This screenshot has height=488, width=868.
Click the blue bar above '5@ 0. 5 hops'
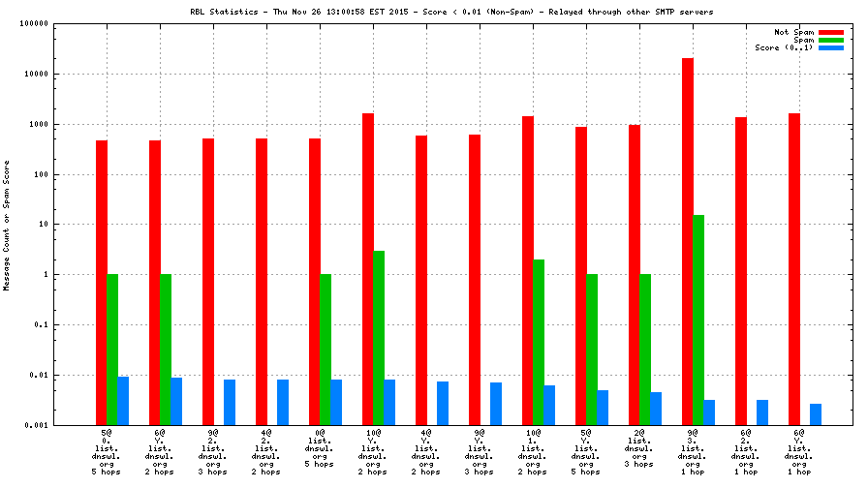[x=123, y=401]
